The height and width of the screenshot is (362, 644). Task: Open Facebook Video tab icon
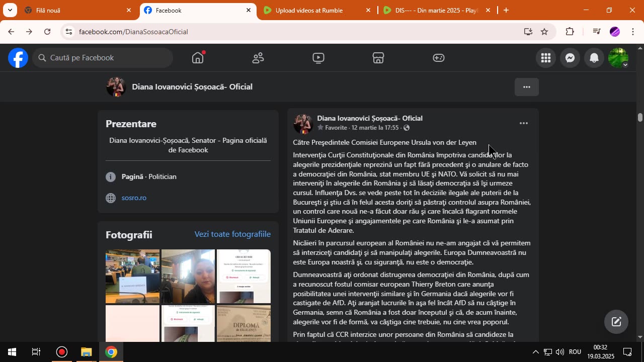[x=318, y=58]
